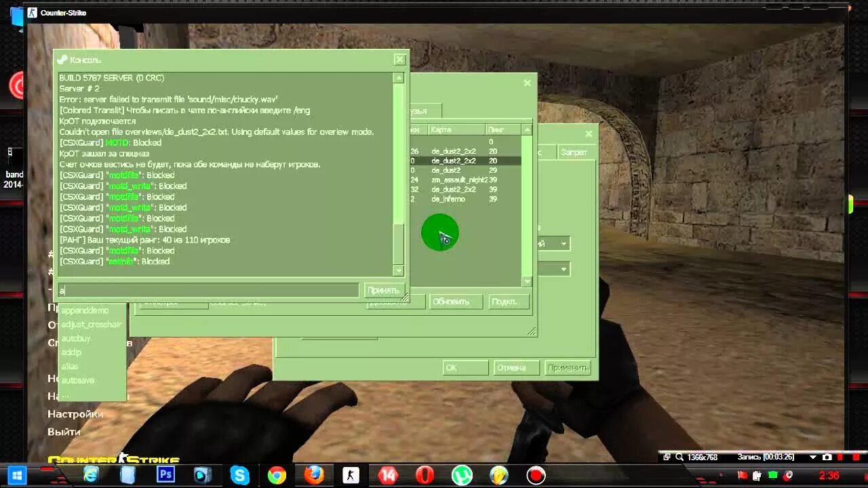Select the highlighted de_dust2_2x2 server row
The height and width of the screenshot is (488, 868).
465,161
